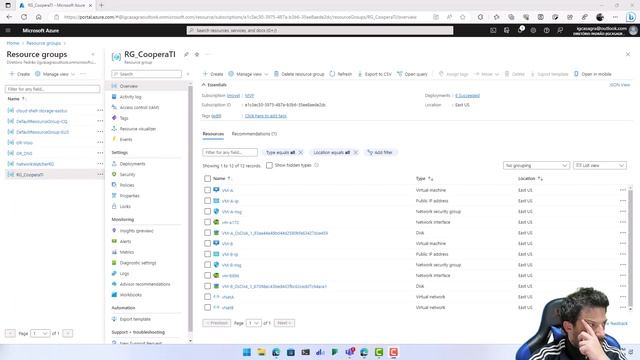Open more options for VM-A resource row

click(622, 190)
